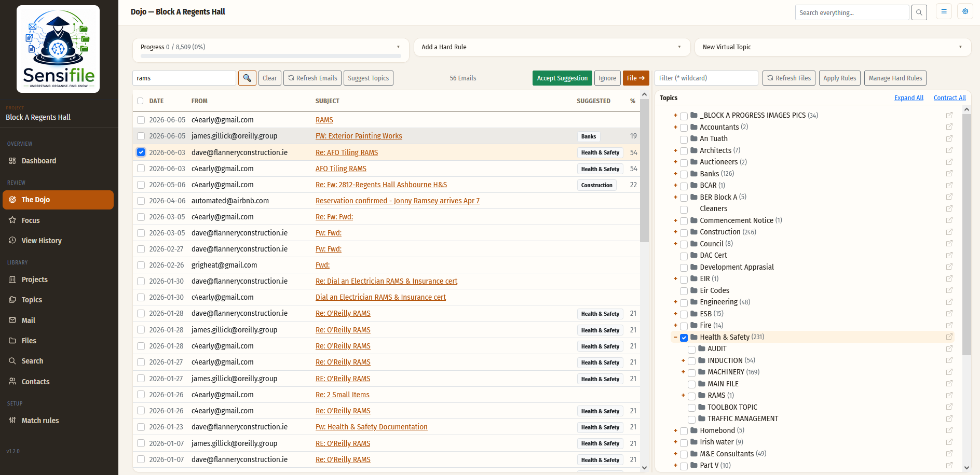Viewport: 980px width, 475px height.
Task: Click the Suggest Topics button
Action: (x=368, y=78)
